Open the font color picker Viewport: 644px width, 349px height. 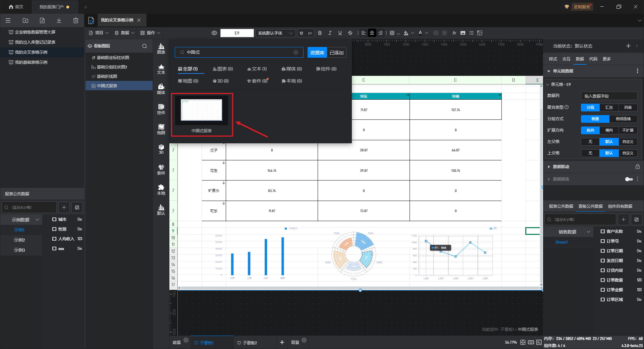(x=420, y=33)
